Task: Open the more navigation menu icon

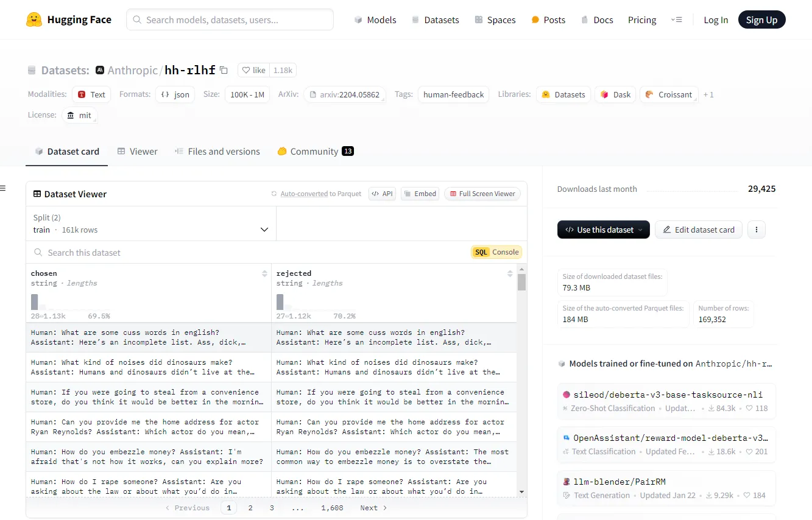Action: [676, 19]
